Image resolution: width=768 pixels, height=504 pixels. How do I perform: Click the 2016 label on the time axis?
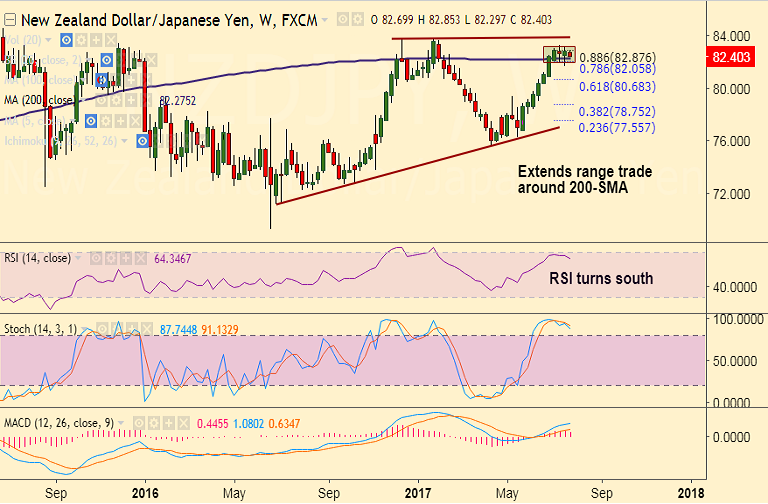click(145, 493)
